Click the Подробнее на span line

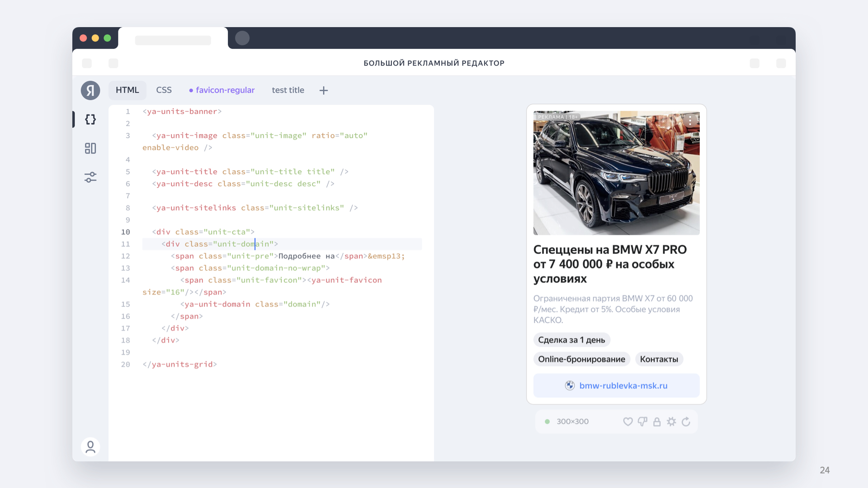pos(288,256)
